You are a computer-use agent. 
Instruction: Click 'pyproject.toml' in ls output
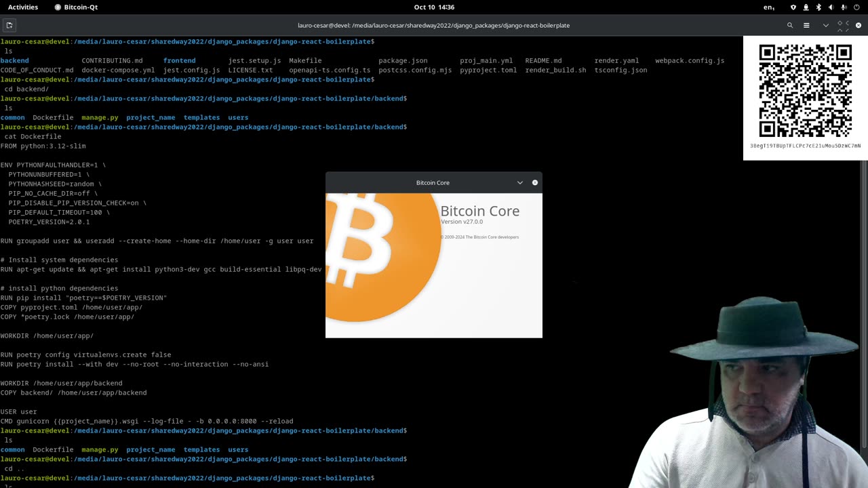pos(488,70)
